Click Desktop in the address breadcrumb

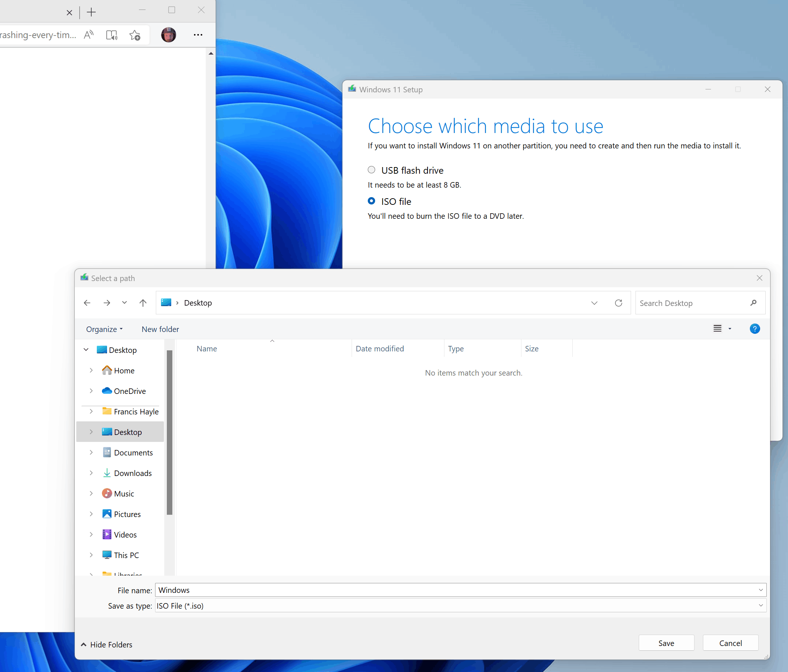click(x=198, y=303)
